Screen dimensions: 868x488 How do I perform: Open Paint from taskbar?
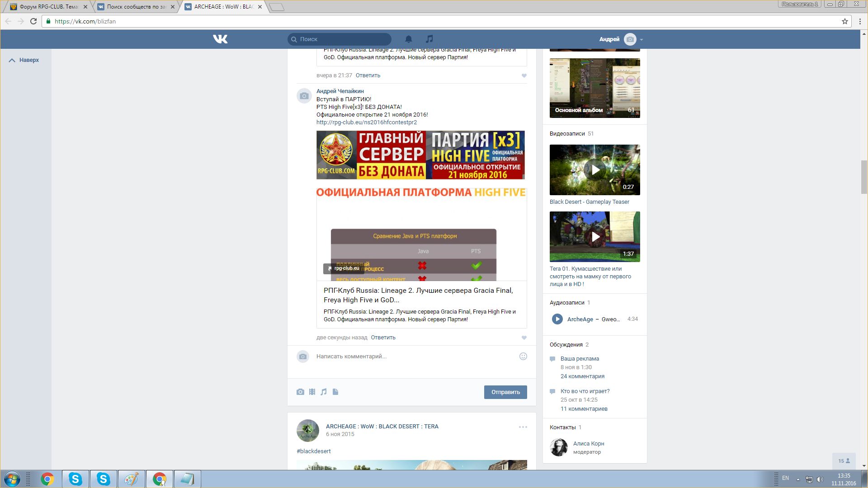pyautogui.click(x=131, y=479)
